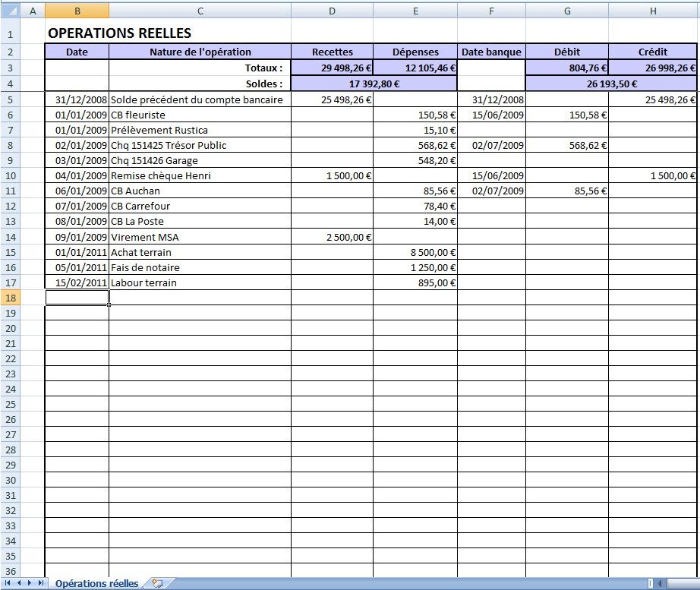The height and width of the screenshot is (590, 700).
Task: Click the active empty cell B18
Action: [x=77, y=298]
